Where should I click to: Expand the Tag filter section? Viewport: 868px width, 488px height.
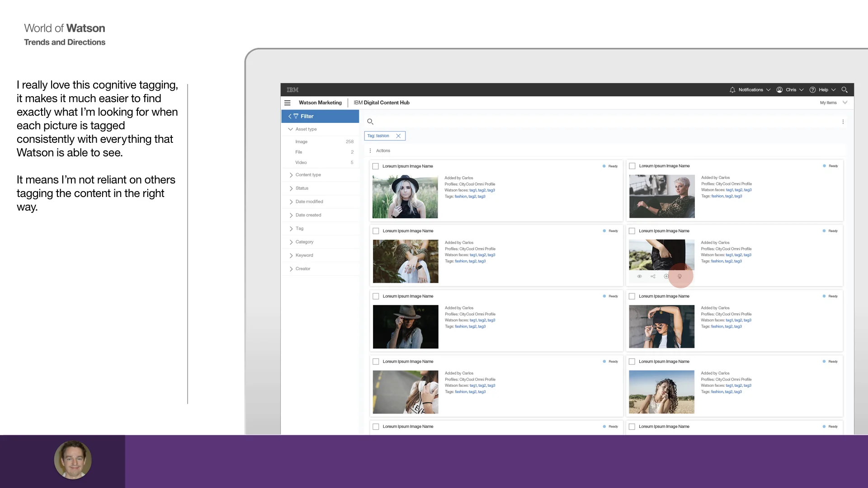(299, 229)
